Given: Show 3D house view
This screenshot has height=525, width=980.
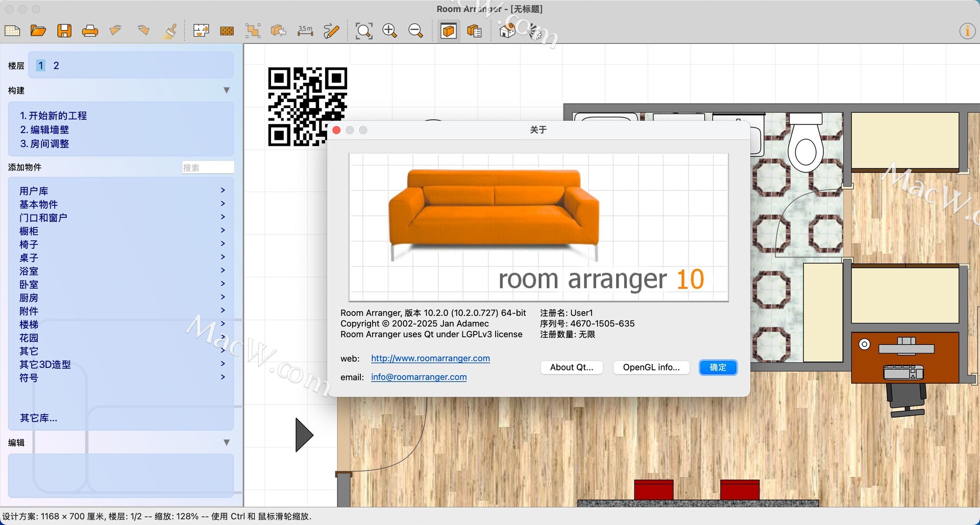Looking at the screenshot, I should click(507, 31).
